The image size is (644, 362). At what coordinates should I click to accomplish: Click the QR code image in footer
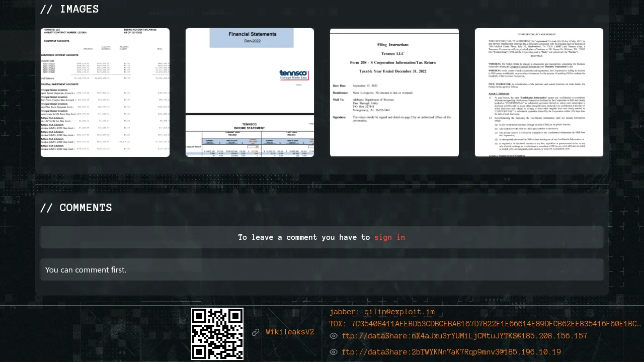pyautogui.click(x=217, y=334)
